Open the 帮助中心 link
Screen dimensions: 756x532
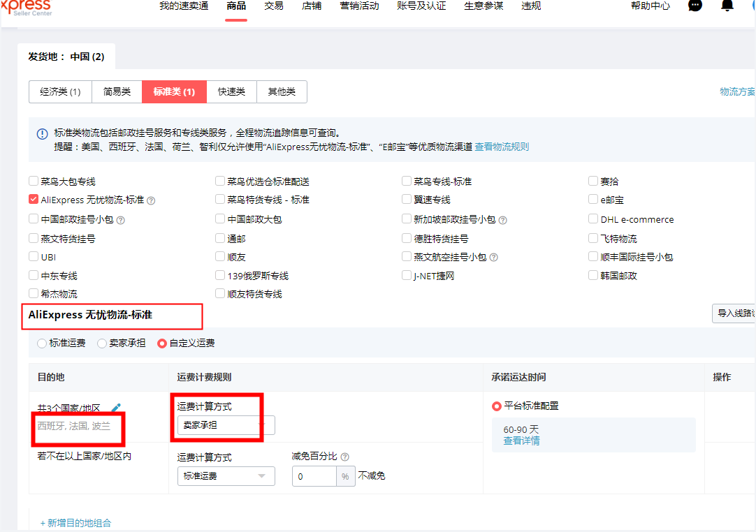(650, 6)
